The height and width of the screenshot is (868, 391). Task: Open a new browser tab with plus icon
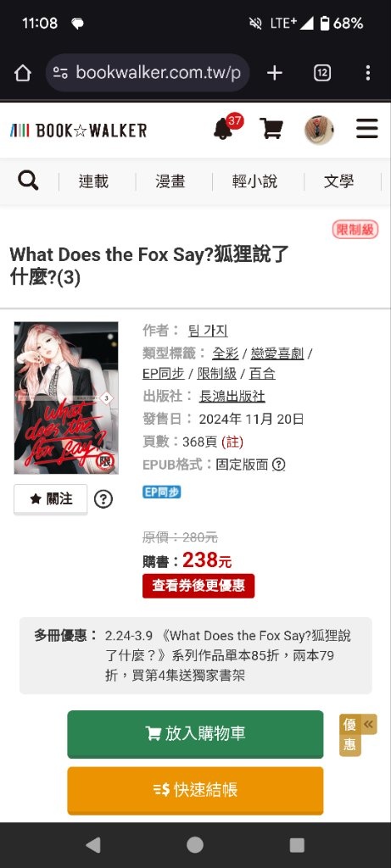tap(275, 73)
